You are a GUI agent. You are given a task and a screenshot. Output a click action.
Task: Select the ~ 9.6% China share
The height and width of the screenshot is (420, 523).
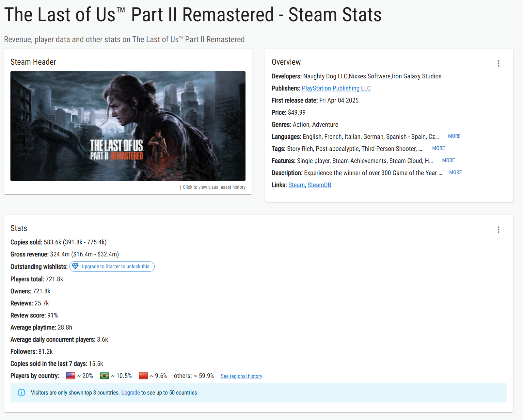pyautogui.click(x=159, y=376)
